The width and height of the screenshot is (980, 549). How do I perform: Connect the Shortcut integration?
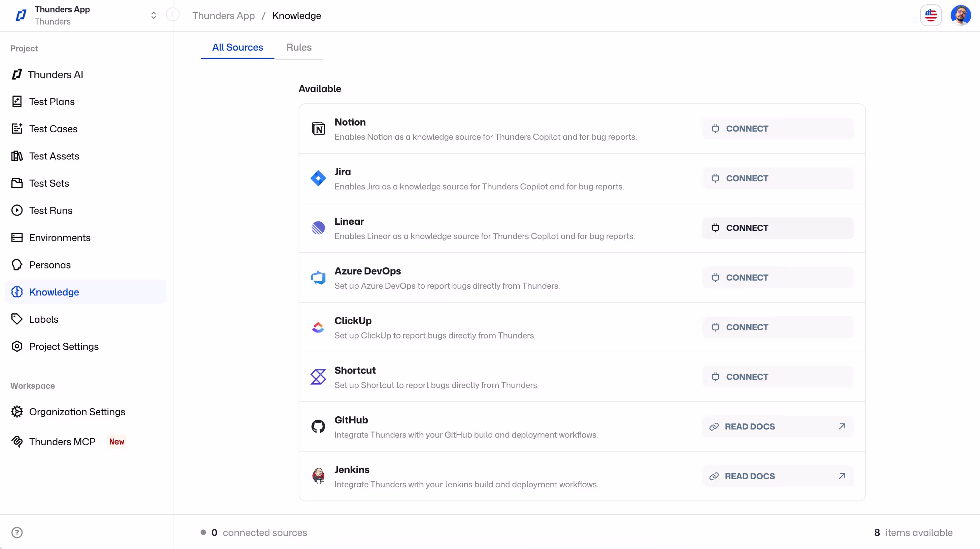pos(778,377)
